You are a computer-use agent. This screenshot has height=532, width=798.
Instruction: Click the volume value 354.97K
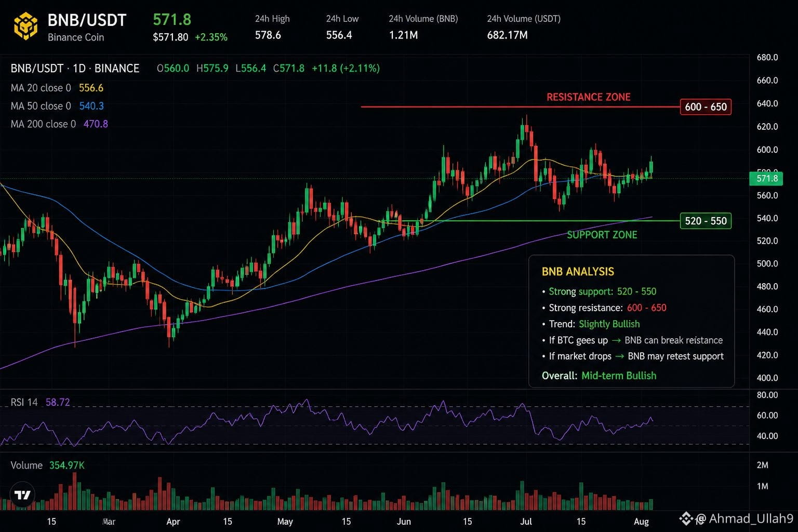click(67, 465)
